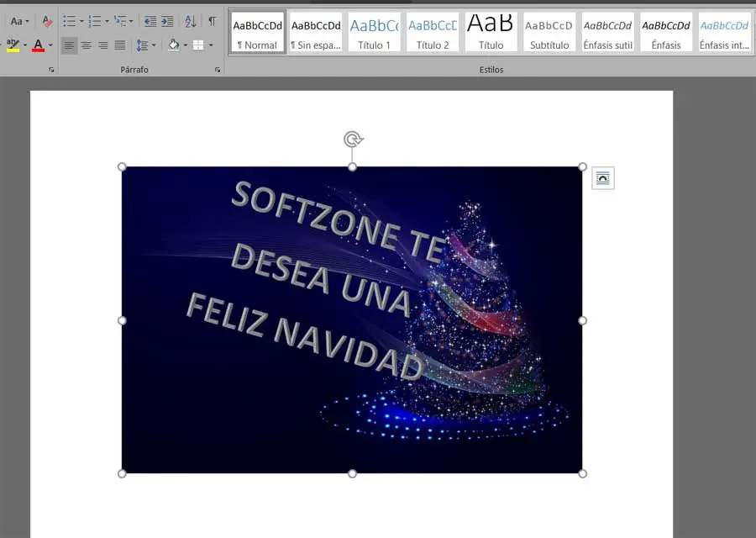Click the left-middle image resize handle
This screenshot has width=756, height=538.
point(122,320)
